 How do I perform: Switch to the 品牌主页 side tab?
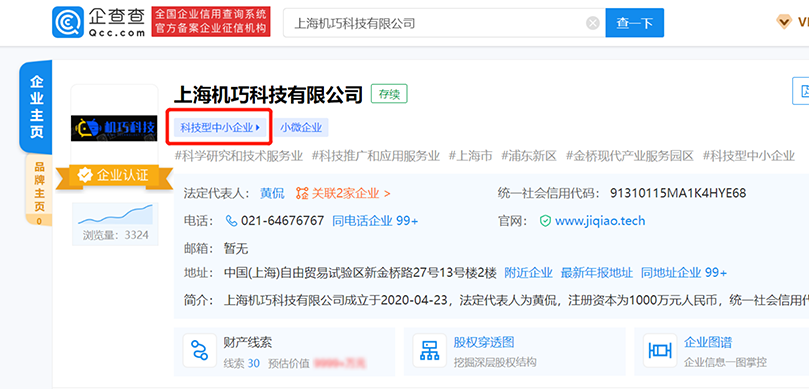pos(39,190)
